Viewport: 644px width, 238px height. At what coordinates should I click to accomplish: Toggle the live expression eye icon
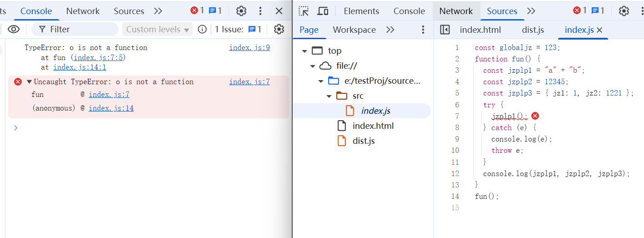coord(14,30)
